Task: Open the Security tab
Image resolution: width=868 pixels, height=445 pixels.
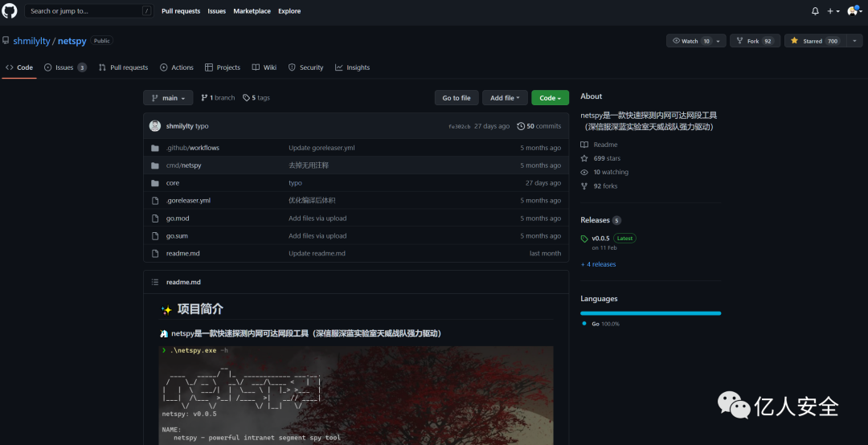Action: coord(305,67)
